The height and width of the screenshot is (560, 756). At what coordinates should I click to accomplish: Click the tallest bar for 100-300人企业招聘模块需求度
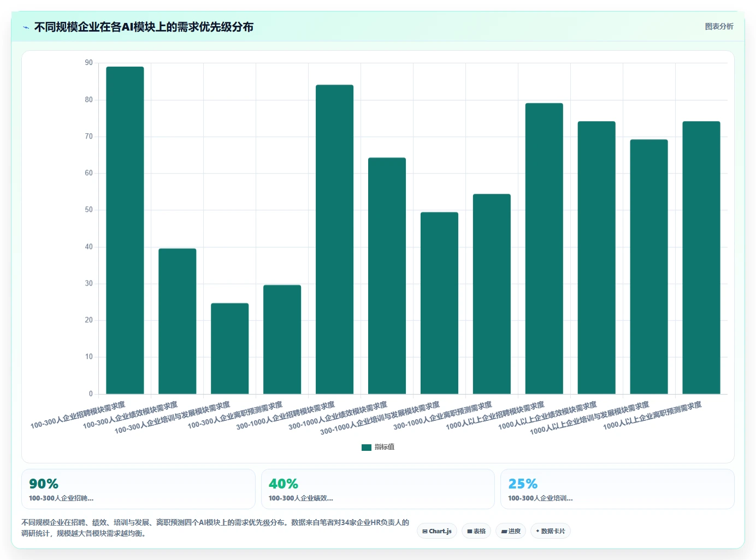tap(125, 230)
